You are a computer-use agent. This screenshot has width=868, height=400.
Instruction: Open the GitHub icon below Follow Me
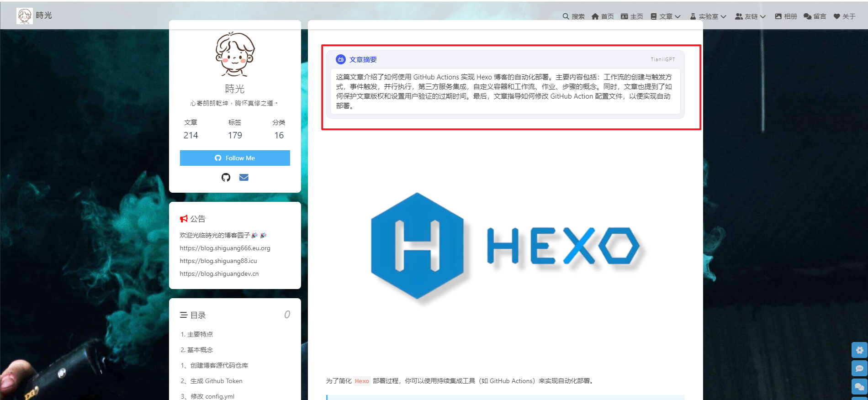[x=226, y=177]
